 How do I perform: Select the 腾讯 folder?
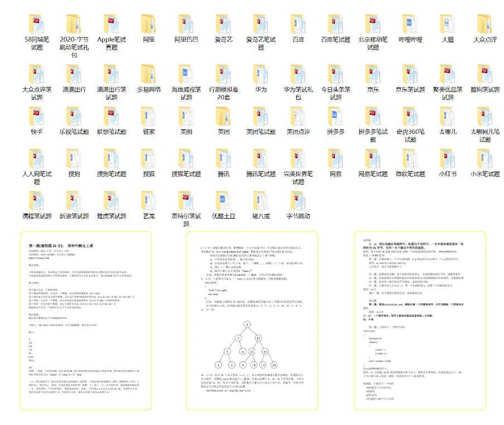tap(224, 159)
